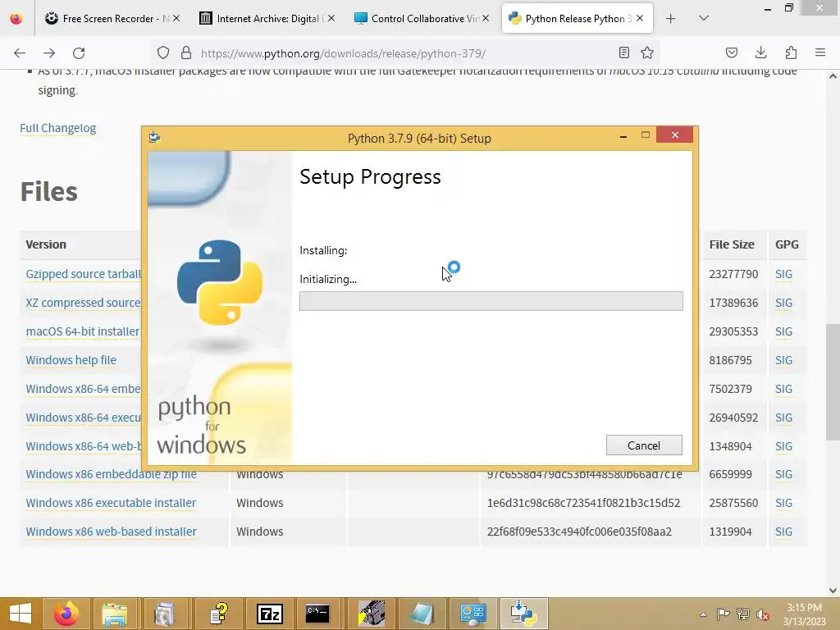This screenshot has height=630, width=840.
Task: Click the network tray icon
Action: (743, 614)
